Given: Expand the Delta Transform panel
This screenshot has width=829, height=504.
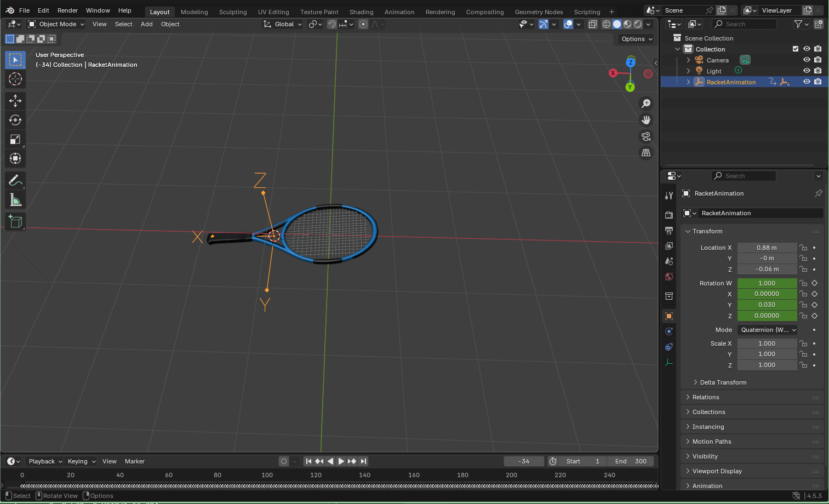Looking at the screenshot, I should 723,382.
